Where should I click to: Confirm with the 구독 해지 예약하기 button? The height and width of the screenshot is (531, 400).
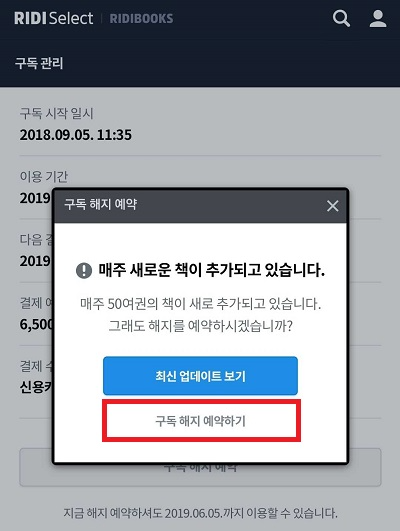(201, 421)
